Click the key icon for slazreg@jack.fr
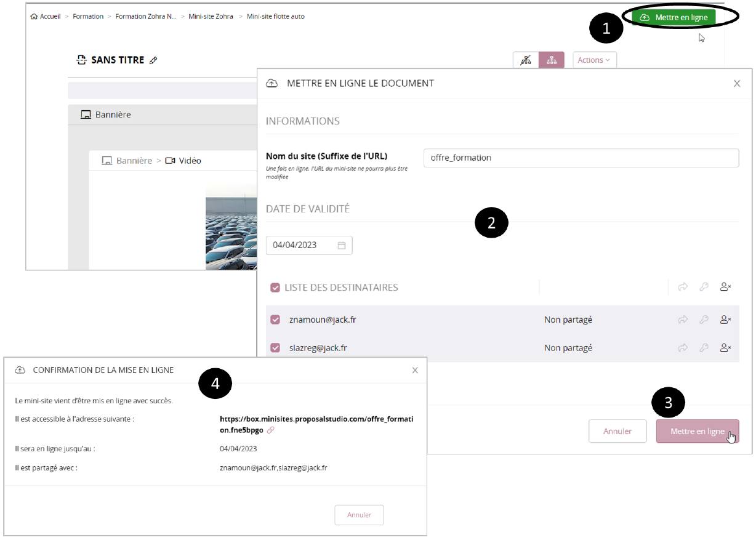The height and width of the screenshot is (540, 756). pyautogui.click(x=704, y=348)
